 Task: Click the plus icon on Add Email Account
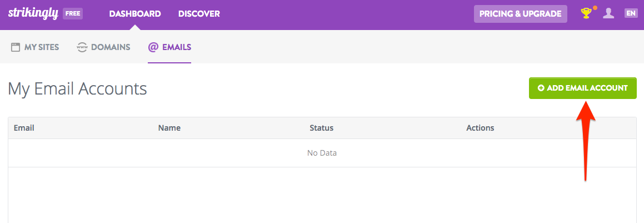point(541,88)
